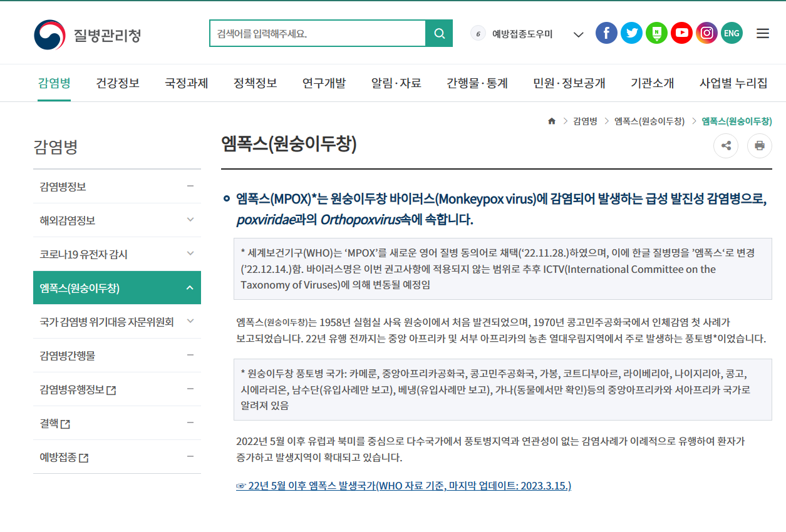The width and height of the screenshot is (786, 532).
Task: Open the 정책정보 main menu
Action: [x=256, y=83]
